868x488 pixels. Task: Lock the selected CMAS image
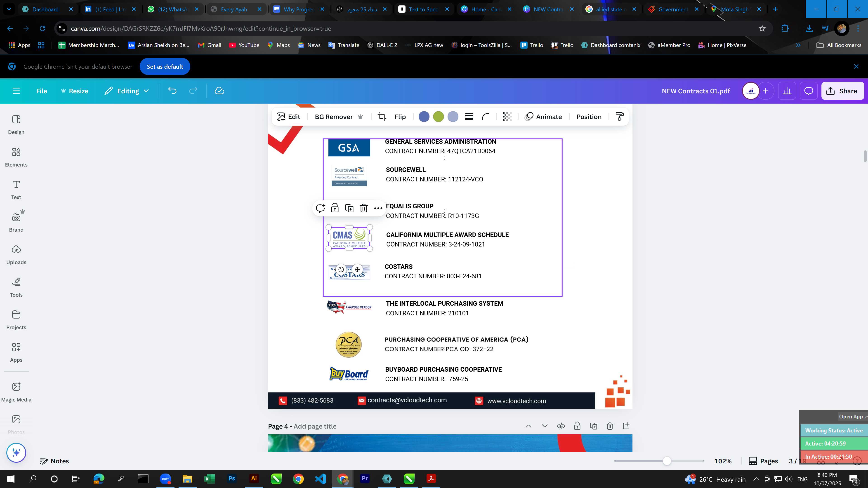pos(335,208)
